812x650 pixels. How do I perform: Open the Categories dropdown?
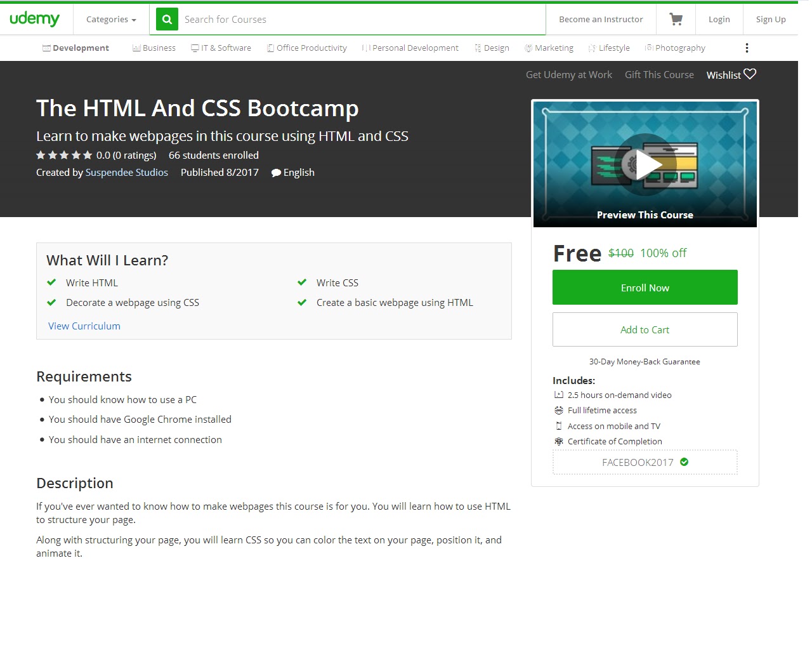111,20
